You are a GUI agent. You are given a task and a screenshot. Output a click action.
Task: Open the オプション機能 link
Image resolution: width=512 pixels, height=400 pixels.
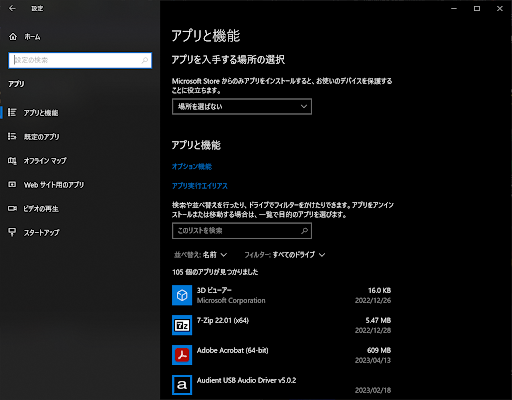click(x=192, y=167)
